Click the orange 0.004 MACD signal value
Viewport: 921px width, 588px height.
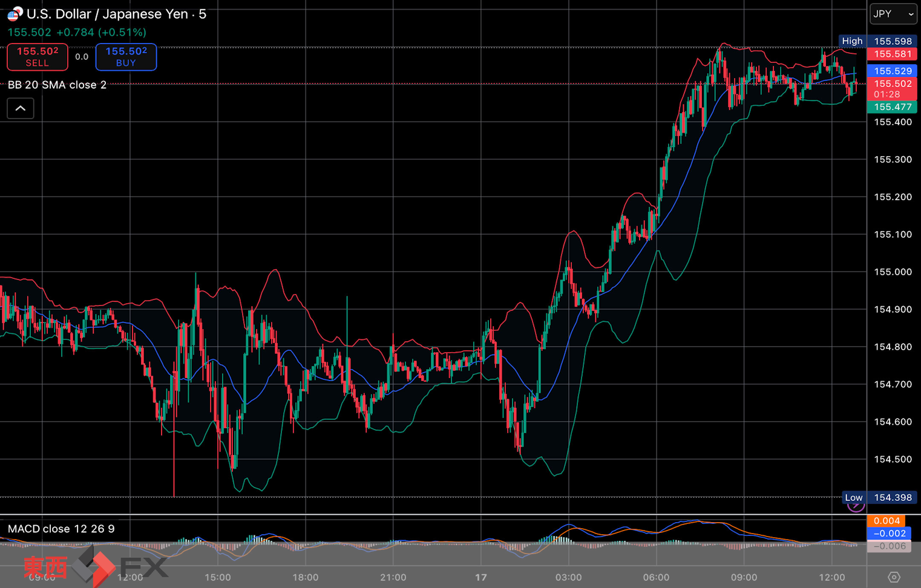[x=887, y=521]
